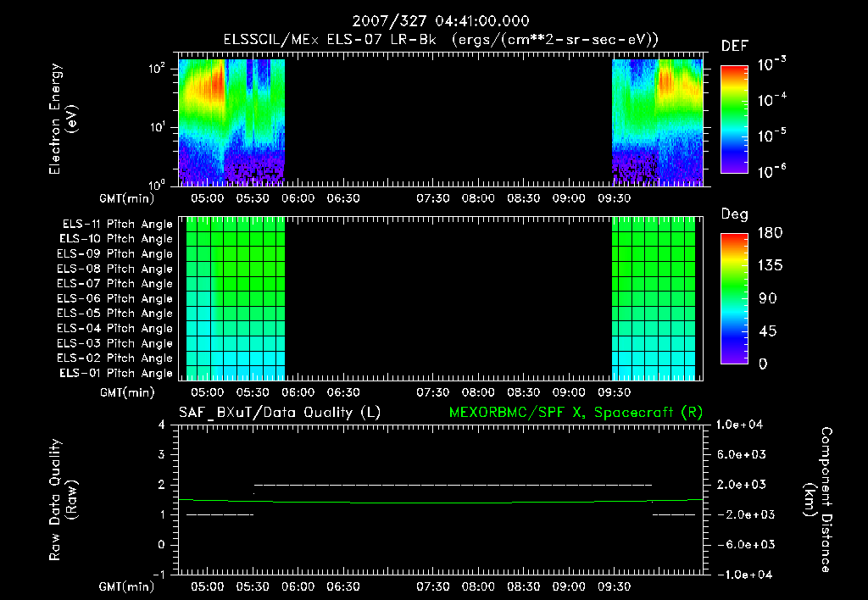Click the 10^2 tick on energy axis
Viewport: 868px width, 600px height.
pos(157,69)
